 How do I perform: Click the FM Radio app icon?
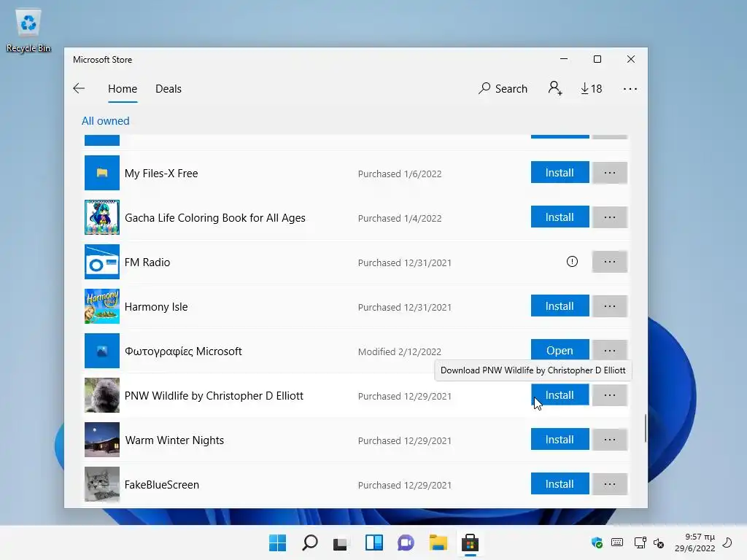point(102,262)
